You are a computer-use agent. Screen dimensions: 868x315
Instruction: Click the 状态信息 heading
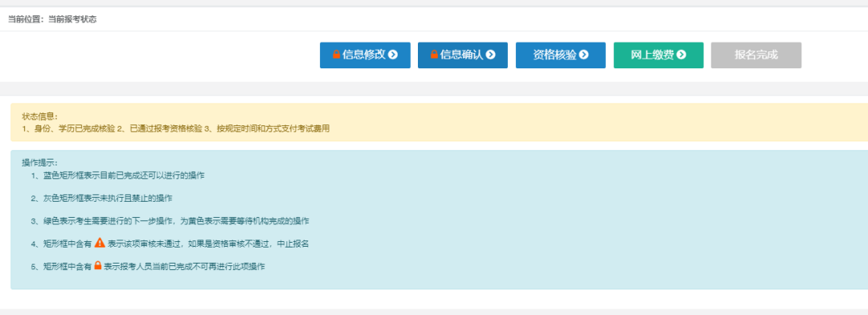pos(40,117)
